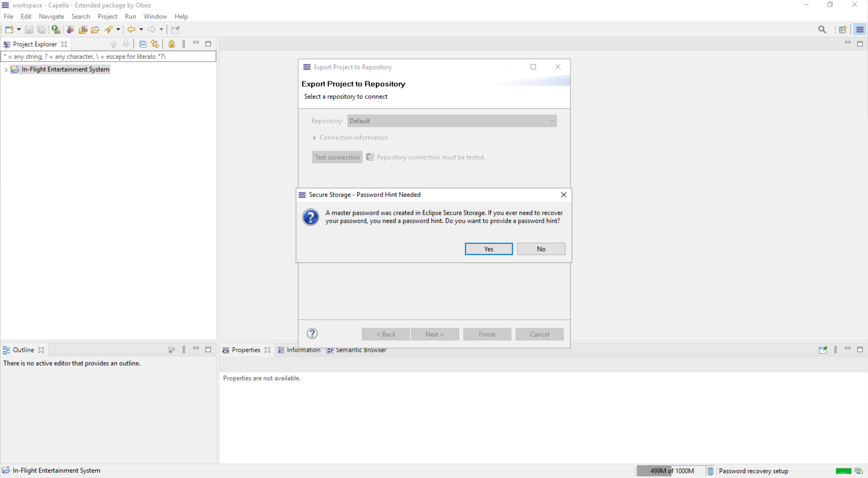Expand the Connection Information section

[x=314, y=138]
